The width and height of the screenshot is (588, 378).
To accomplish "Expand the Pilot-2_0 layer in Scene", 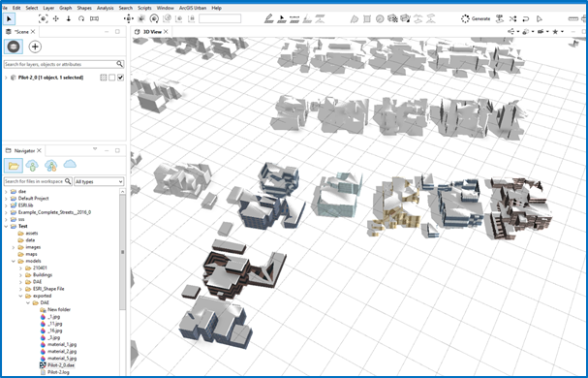I will (x=6, y=78).
